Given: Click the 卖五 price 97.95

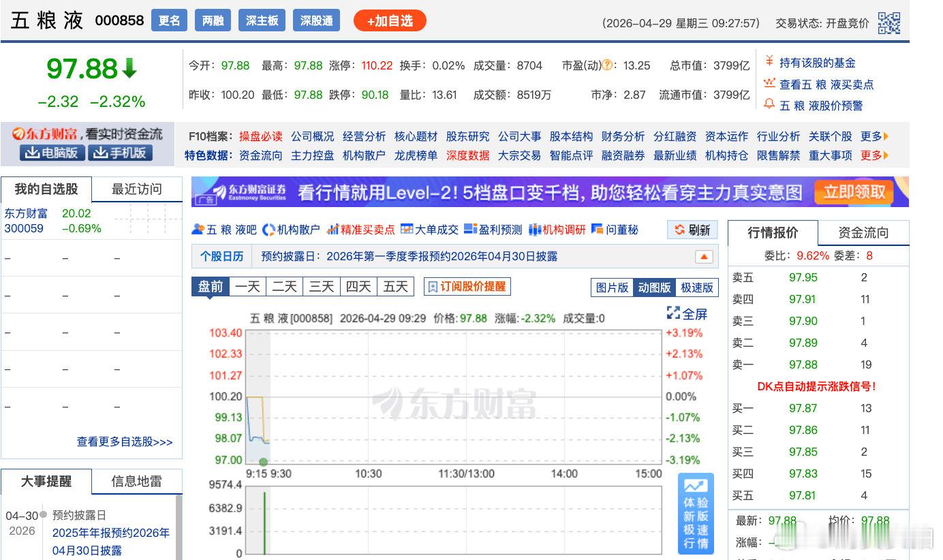Looking at the screenshot, I should coord(803,277).
